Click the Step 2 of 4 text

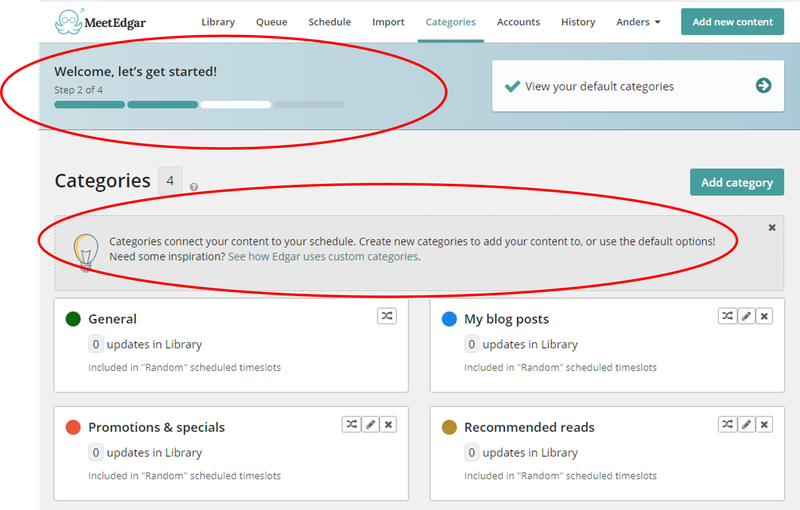coord(79,90)
